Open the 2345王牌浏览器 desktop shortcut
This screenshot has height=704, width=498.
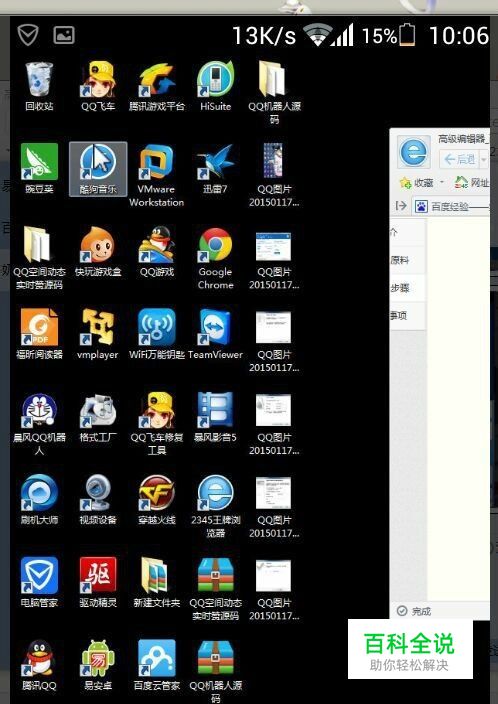click(x=216, y=506)
